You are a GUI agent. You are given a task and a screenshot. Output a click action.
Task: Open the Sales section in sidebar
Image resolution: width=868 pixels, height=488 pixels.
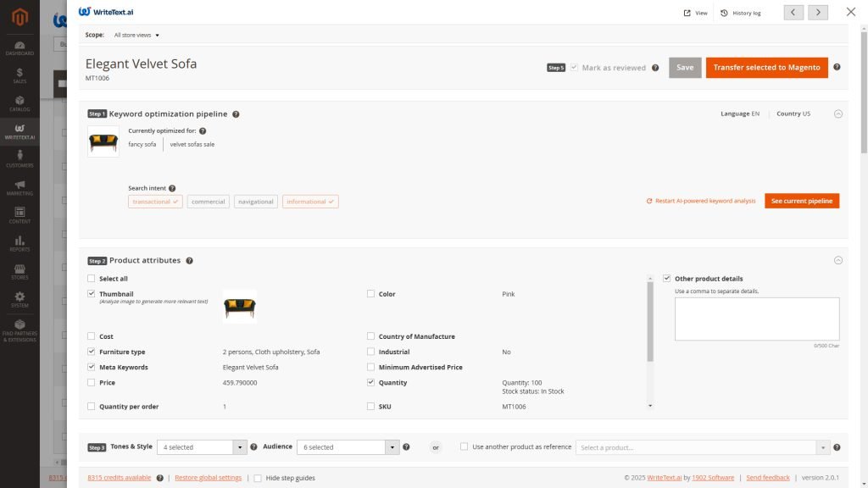(x=19, y=76)
